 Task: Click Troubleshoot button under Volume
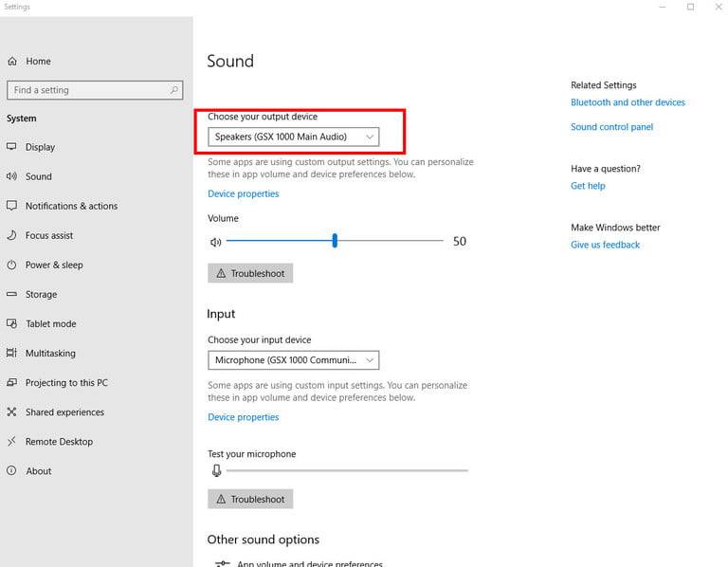[x=250, y=273]
